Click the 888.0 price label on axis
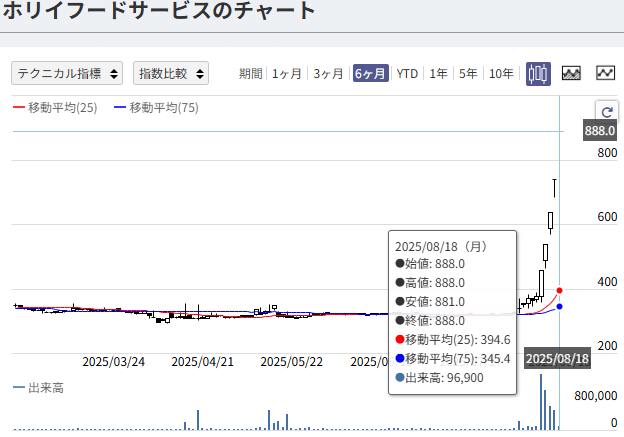This screenshot has width=624, height=437. [x=600, y=131]
